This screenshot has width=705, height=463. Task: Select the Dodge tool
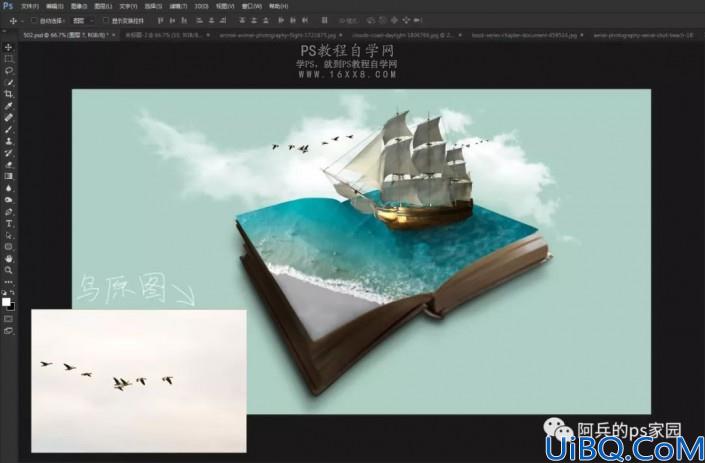tap(9, 200)
